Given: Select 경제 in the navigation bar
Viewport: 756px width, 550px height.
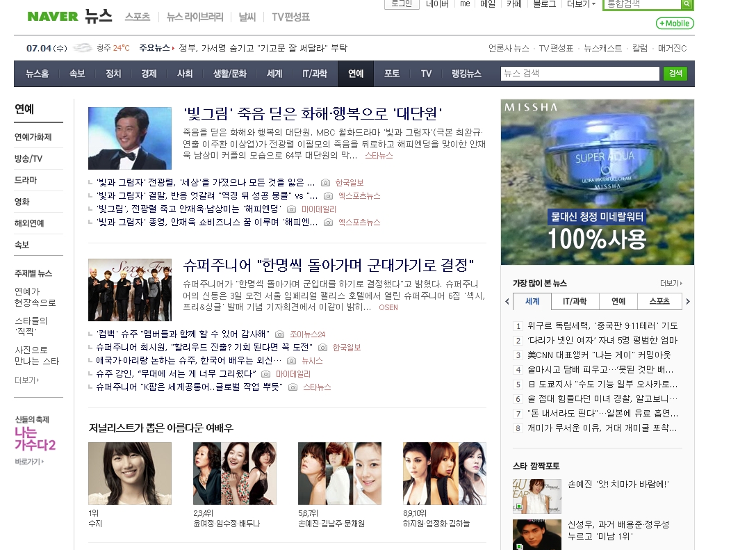Looking at the screenshot, I should [149, 74].
